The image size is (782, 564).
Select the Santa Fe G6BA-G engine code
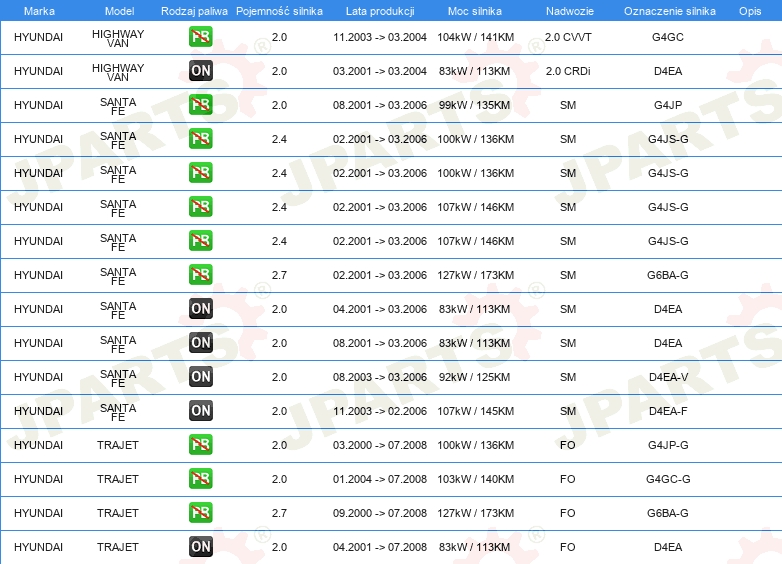point(668,275)
